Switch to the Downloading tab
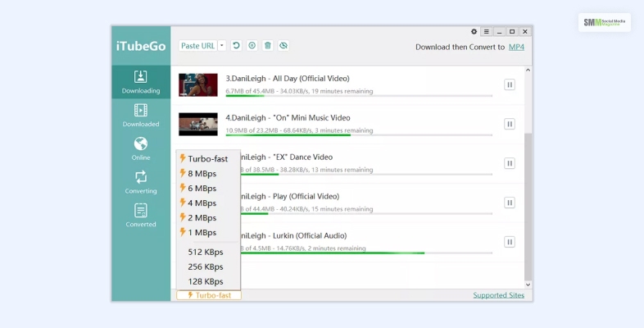Viewport: 644px width, 328px height. [141, 82]
